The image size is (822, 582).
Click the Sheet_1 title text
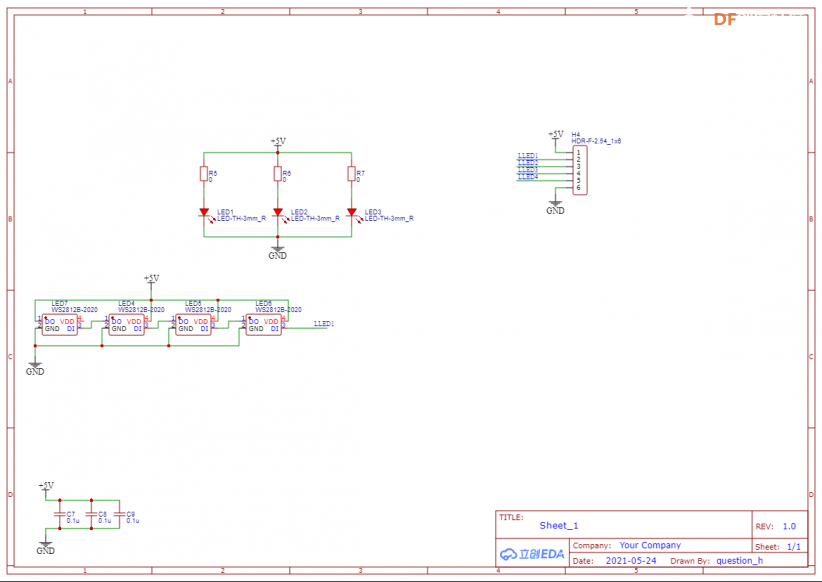[559, 525]
